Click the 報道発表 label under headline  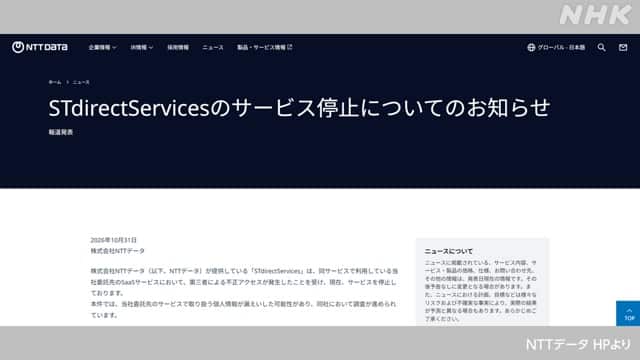(x=61, y=132)
